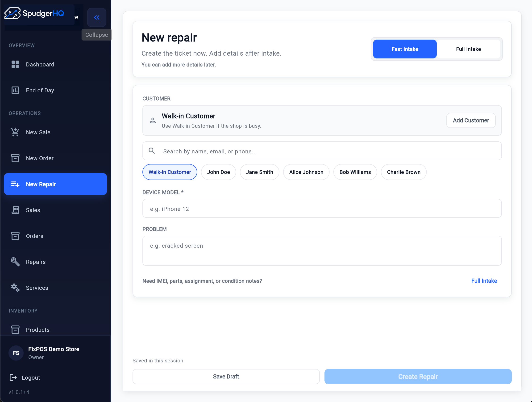Click "Create the ticket now" subtitle text
532x402 pixels.
point(212,53)
